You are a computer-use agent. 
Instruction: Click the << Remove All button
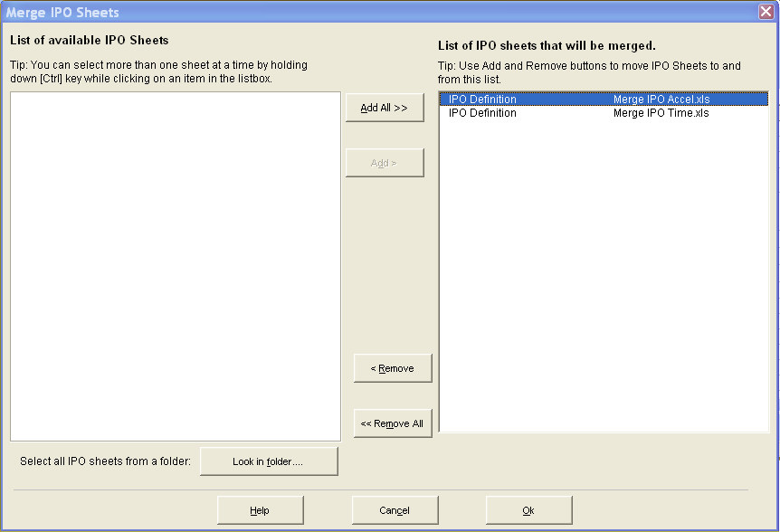393,423
